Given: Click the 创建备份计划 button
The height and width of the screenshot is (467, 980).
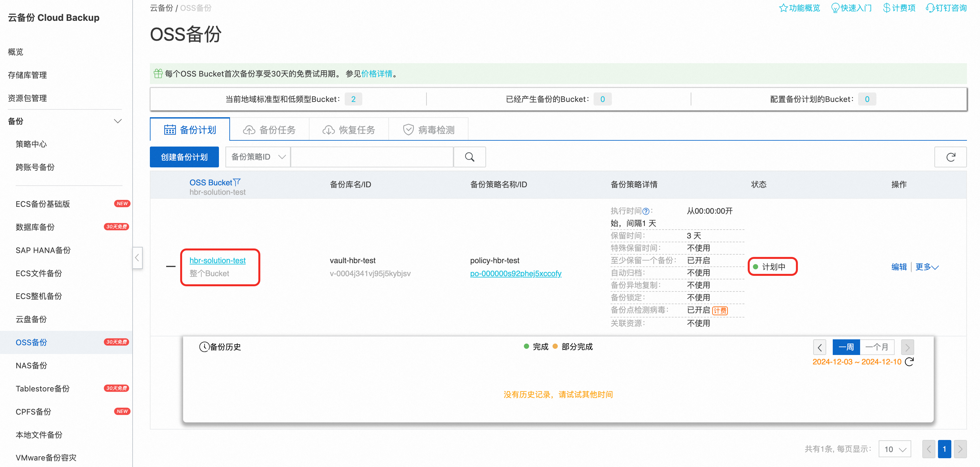Looking at the screenshot, I should (184, 157).
